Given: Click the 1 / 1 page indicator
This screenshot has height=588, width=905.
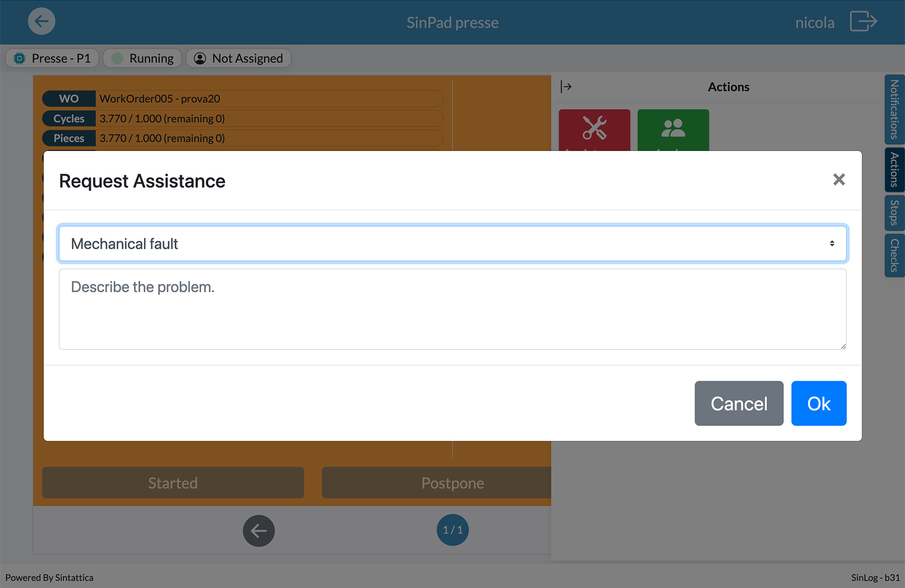Looking at the screenshot, I should 452,530.
